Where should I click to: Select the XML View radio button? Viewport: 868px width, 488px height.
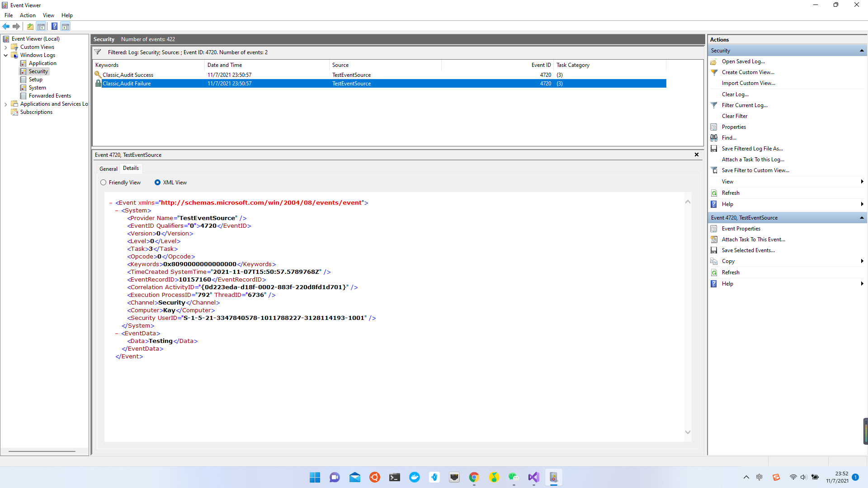pos(157,183)
